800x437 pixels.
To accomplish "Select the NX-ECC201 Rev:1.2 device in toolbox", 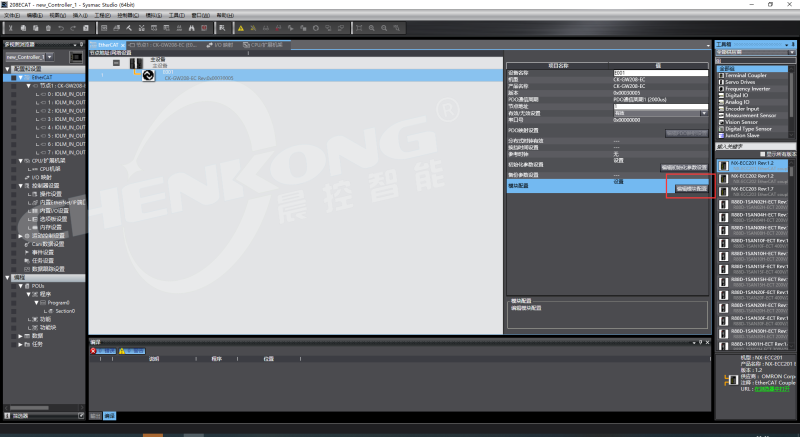I will [753, 165].
